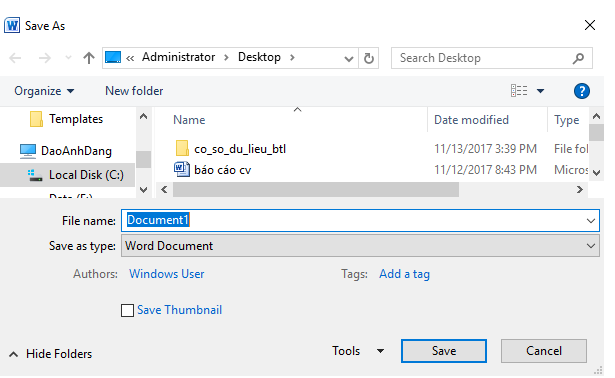Change the view layout icon

[519, 91]
